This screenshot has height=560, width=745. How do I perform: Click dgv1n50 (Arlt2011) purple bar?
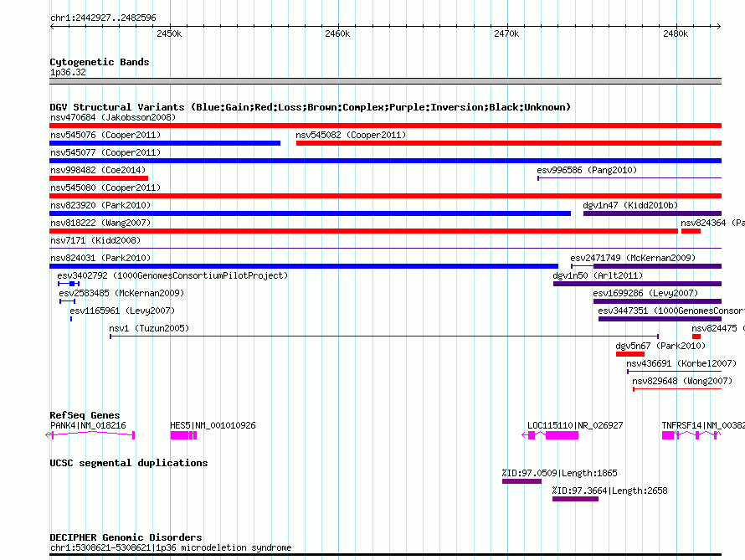[x=637, y=284]
